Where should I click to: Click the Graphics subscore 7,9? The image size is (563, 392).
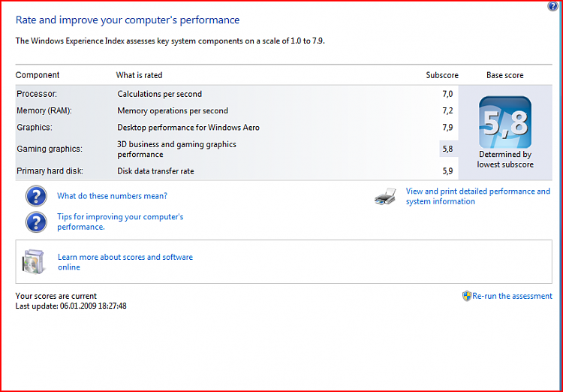click(447, 128)
